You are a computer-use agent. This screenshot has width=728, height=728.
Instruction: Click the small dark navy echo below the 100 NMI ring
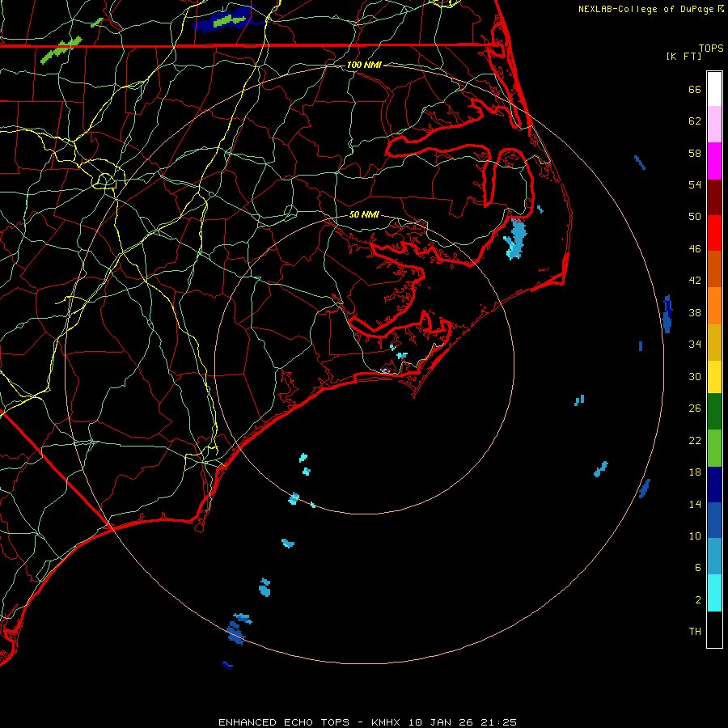[227, 666]
